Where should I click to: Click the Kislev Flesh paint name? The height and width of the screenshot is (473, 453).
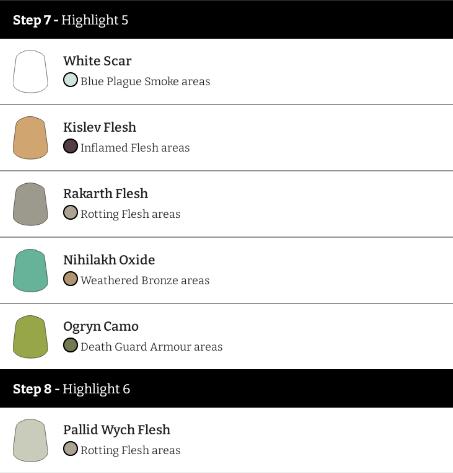click(100, 127)
